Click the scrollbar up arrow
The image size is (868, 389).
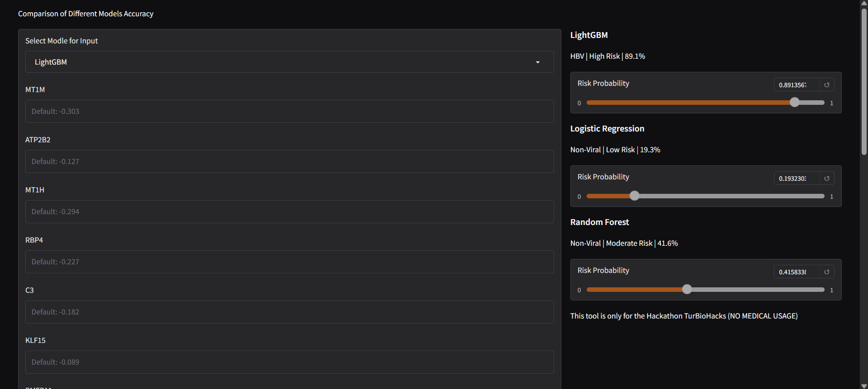click(864, 3)
